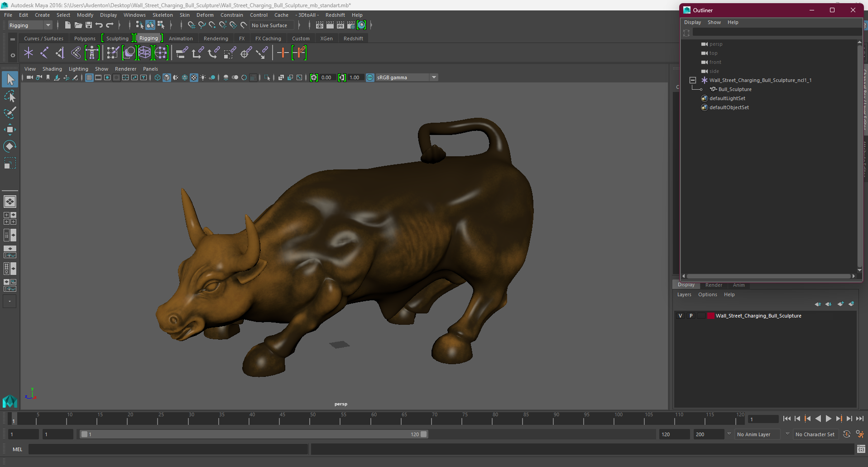This screenshot has width=868, height=467.
Task: Switch to the Animation shelf tab
Action: (181, 39)
